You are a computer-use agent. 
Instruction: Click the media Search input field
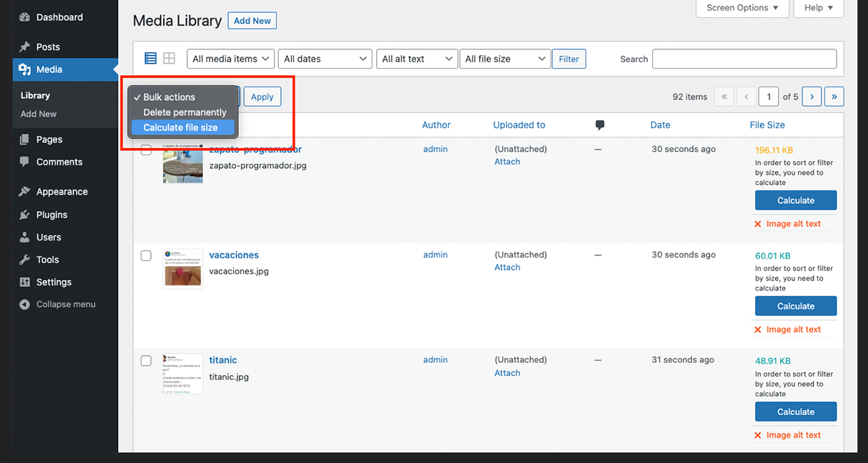744,59
